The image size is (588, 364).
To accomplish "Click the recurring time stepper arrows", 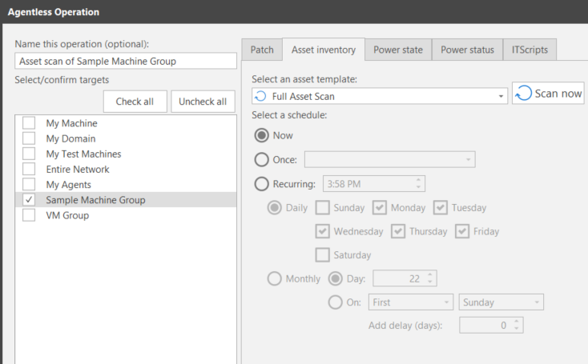I will pyautogui.click(x=419, y=184).
